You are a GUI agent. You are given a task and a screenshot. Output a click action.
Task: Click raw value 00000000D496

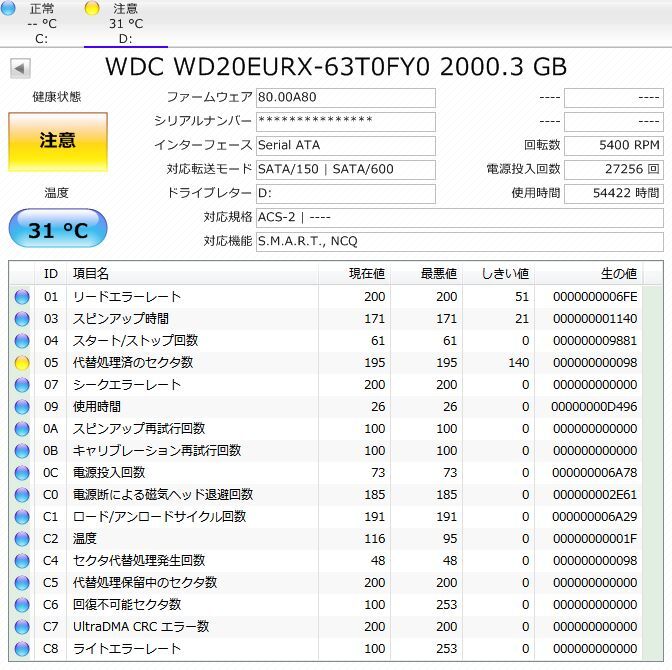click(x=594, y=407)
